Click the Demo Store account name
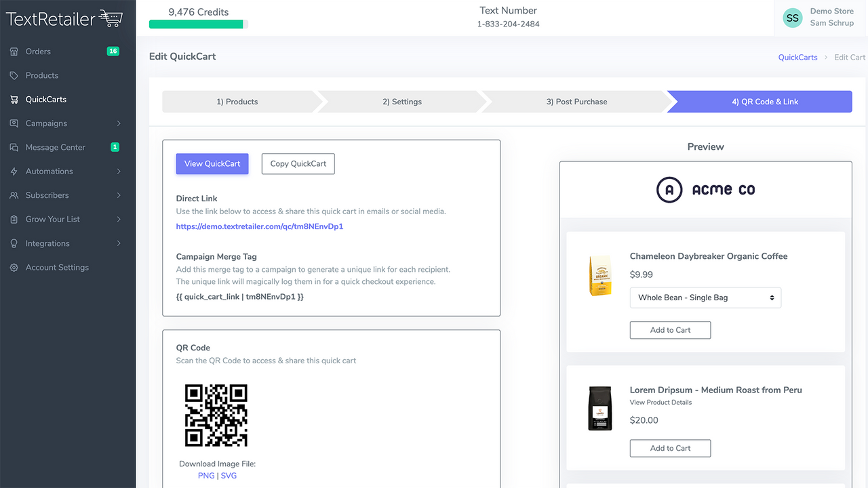The image size is (868, 488). [x=831, y=12]
